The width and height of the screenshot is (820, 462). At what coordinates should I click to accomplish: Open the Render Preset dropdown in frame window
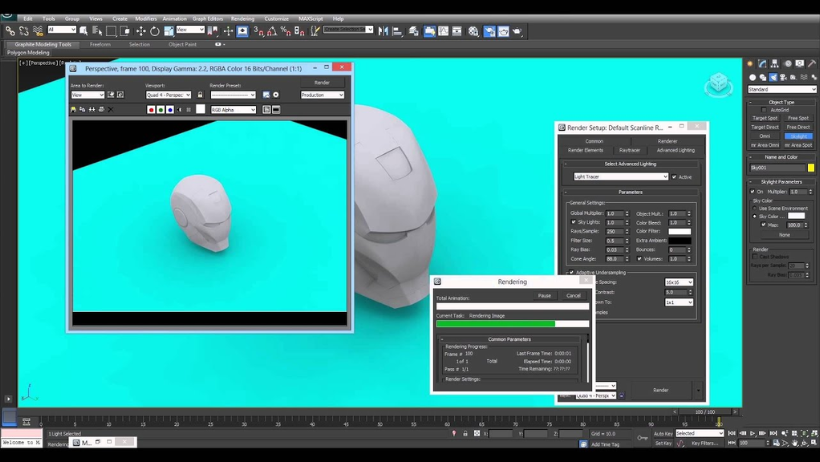tap(233, 95)
